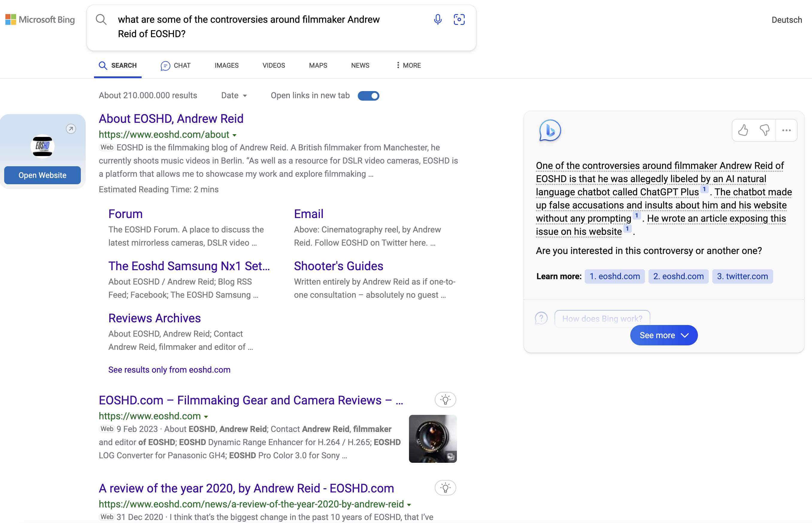The width and height of the screenshot is (812, 523).
Task: Switch language to Deutsch
Action: 787,20
